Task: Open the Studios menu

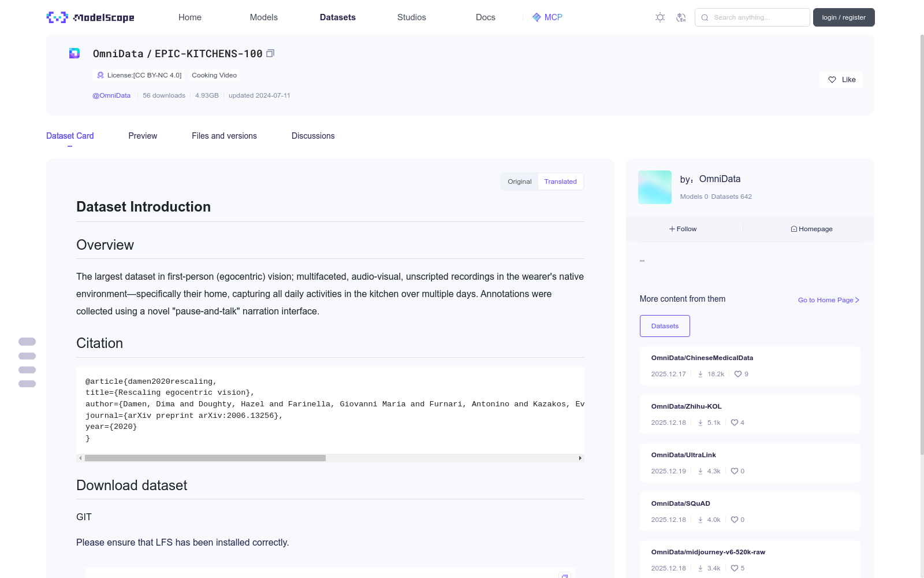Action: [412, 17]
